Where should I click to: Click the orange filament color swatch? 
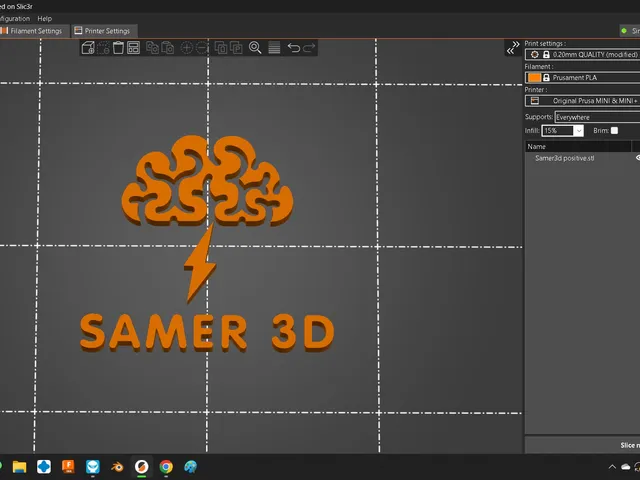point(534,78)
